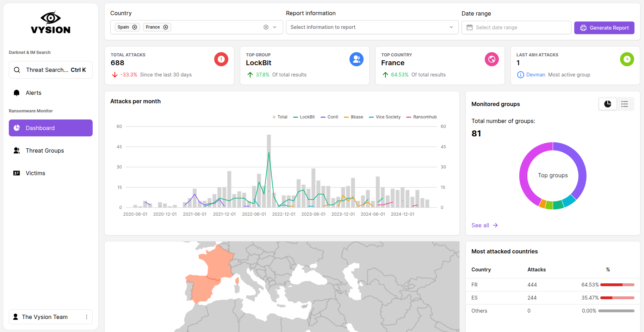644x332 pixels.
Task: Open the Victims page
Action: (x=35, y=173)
